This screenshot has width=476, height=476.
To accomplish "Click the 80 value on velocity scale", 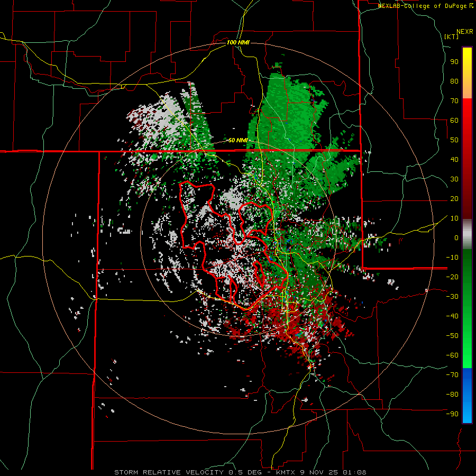I will pos(454,81).
